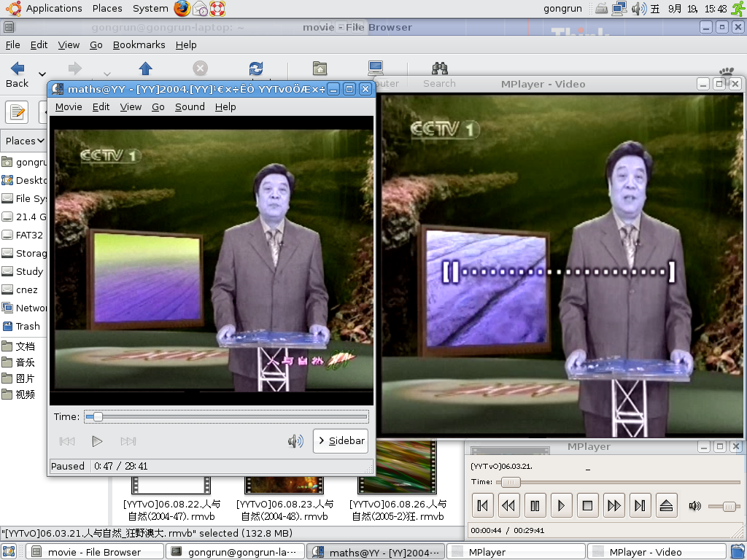Click the logout running man icon
The height and width of the screenshot is (560, 747).
(x=738, y=9)
